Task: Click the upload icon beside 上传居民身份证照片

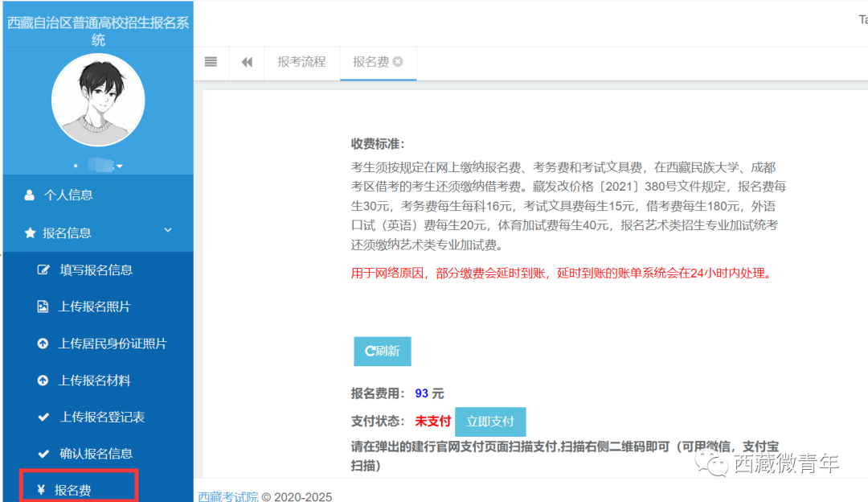Action: (44, 341)
